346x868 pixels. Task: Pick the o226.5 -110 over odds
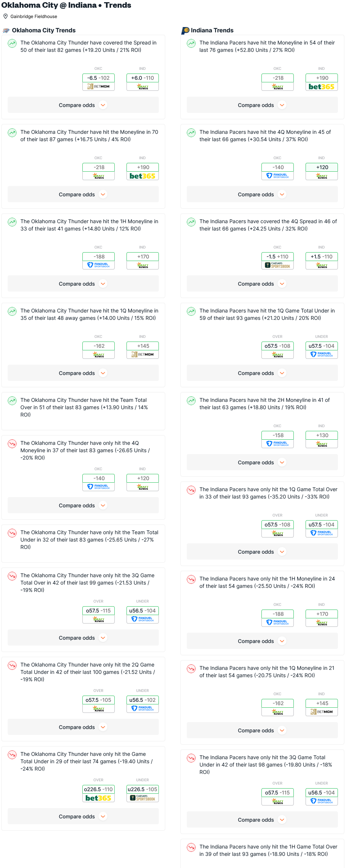click(x=99, y=789)
